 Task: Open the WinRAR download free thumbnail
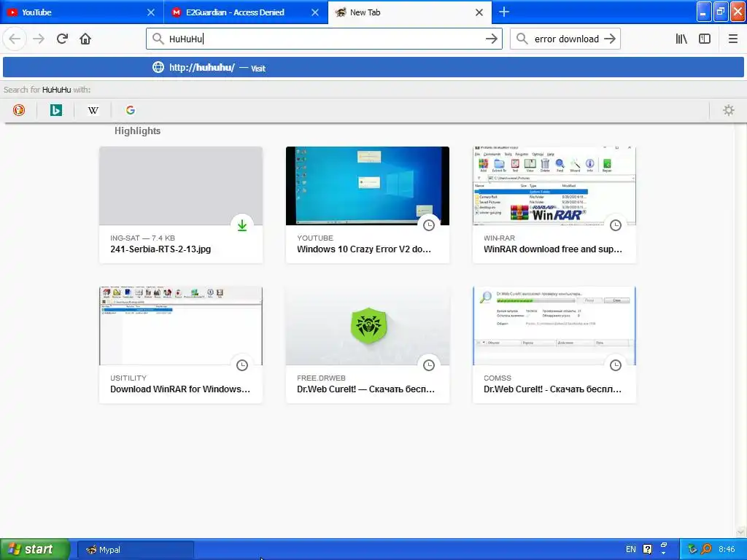coord(554,186)
